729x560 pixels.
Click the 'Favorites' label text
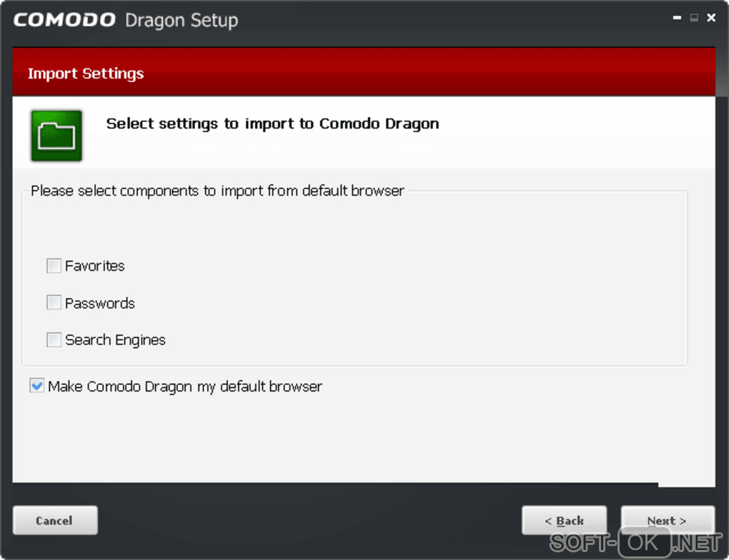pos(95,266)
